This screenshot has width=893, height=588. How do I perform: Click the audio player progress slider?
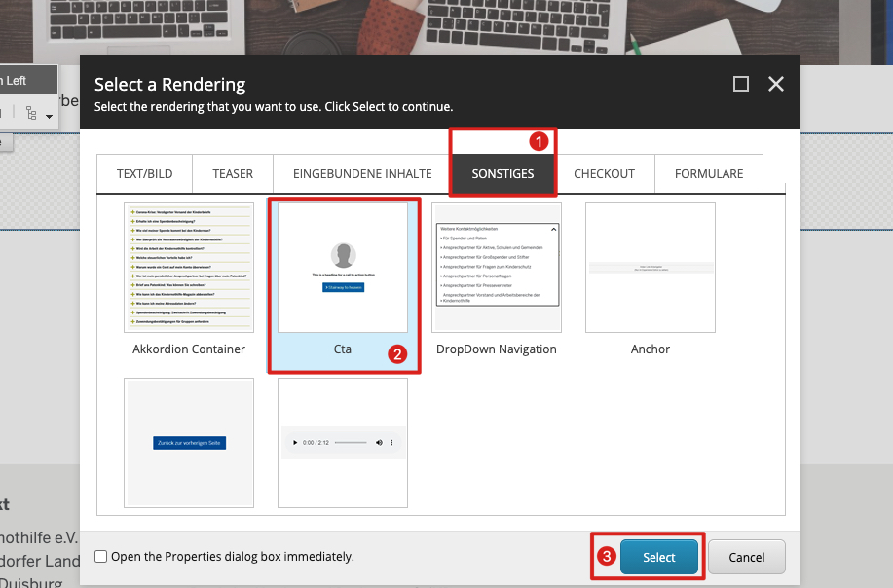pos(350,442)
